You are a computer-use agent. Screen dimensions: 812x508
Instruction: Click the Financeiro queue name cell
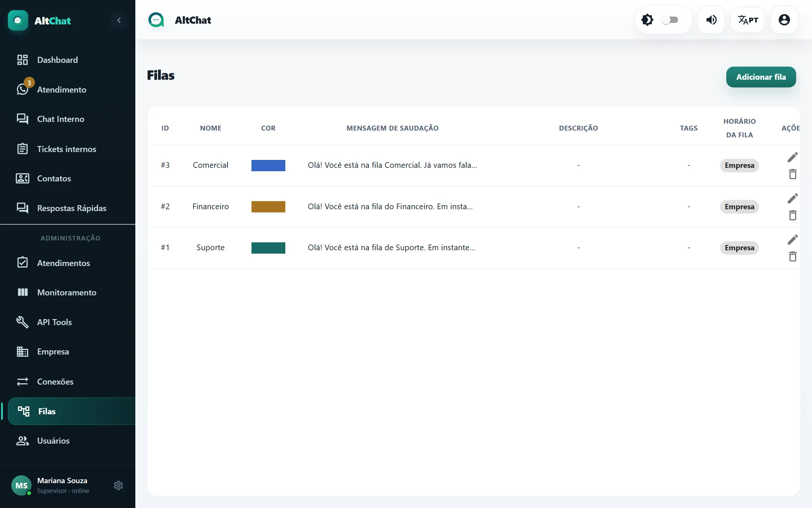coord(211,207)
